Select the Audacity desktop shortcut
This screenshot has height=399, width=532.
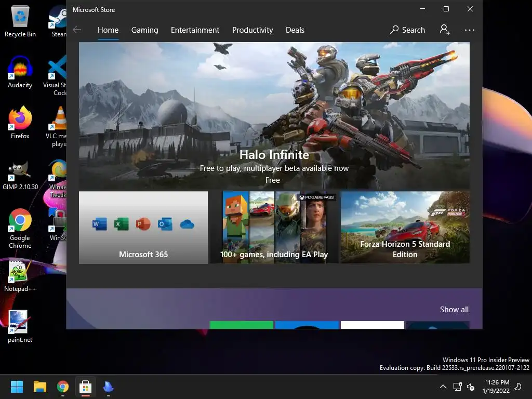20,72
